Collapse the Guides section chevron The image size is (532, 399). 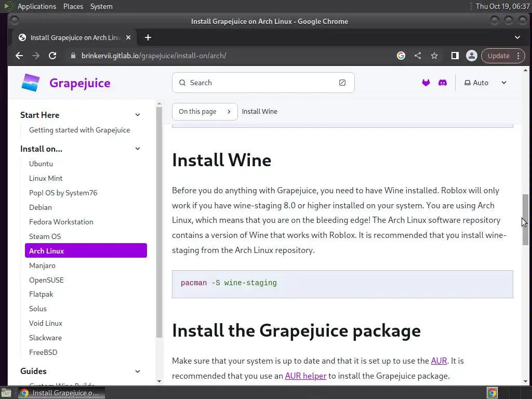coord(137,371)
